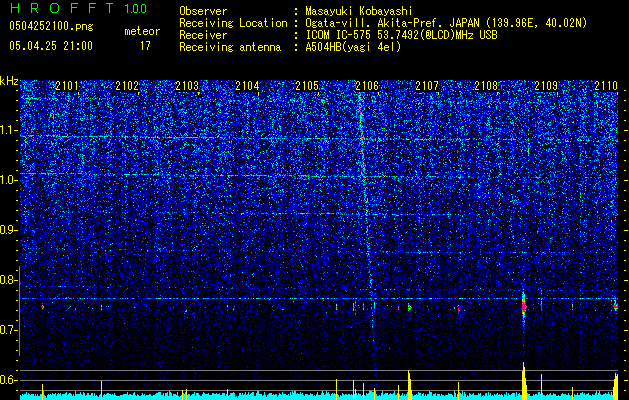Select the file name 0504252100.png
Viewport: 629px width, 400px height.
(x=51, y=26)
